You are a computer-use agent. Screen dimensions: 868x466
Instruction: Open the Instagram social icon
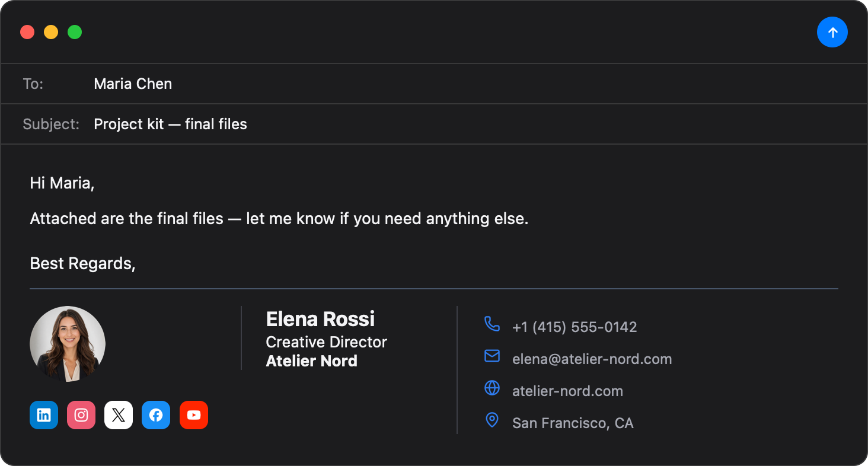[81, 415]
